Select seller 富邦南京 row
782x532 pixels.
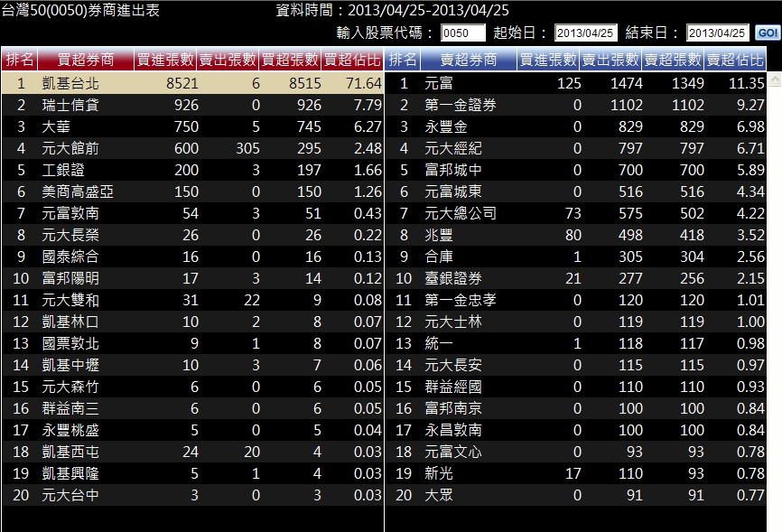pyautogui.click(x=575, y=408)
